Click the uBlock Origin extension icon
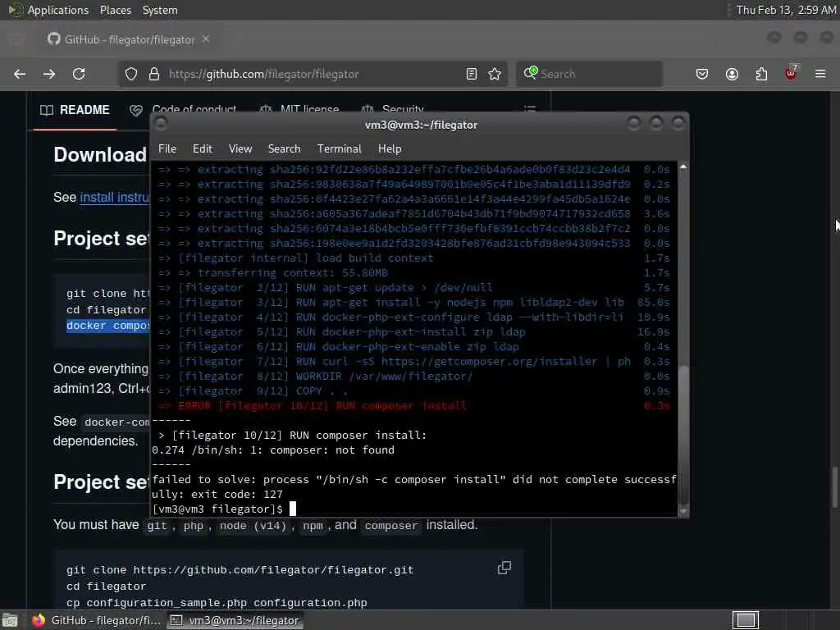 [791, 72]
